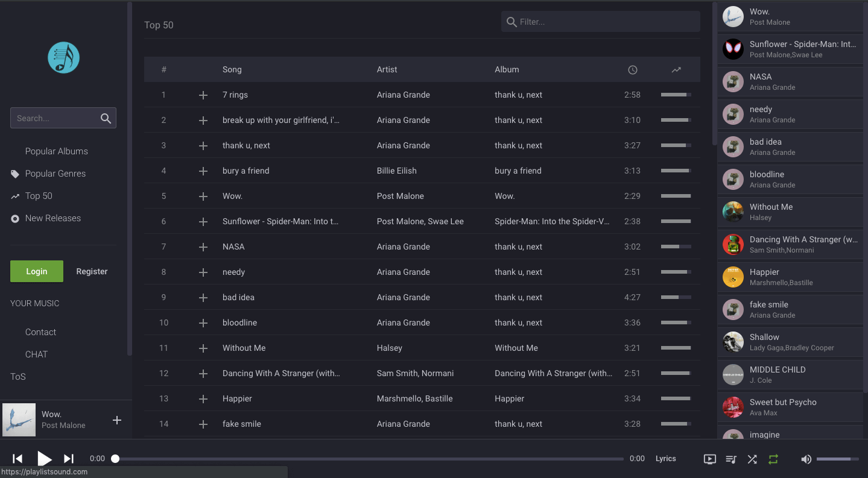Play 'Happier' in the queue panel
The width and height of the screenshot is (868, 478).
pyautogui.click(x=790, y=277)
